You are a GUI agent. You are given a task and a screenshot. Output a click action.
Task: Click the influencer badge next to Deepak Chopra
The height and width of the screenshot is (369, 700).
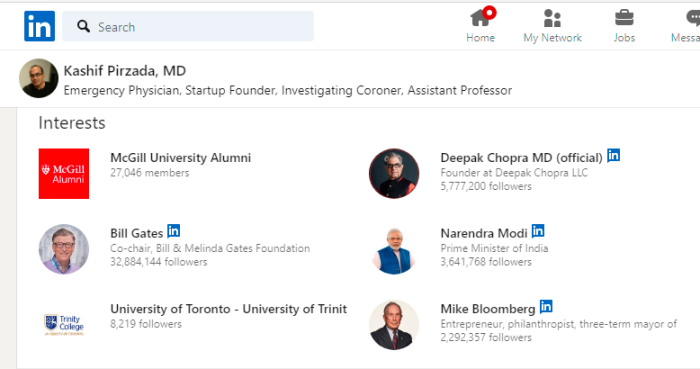(613, 155)
